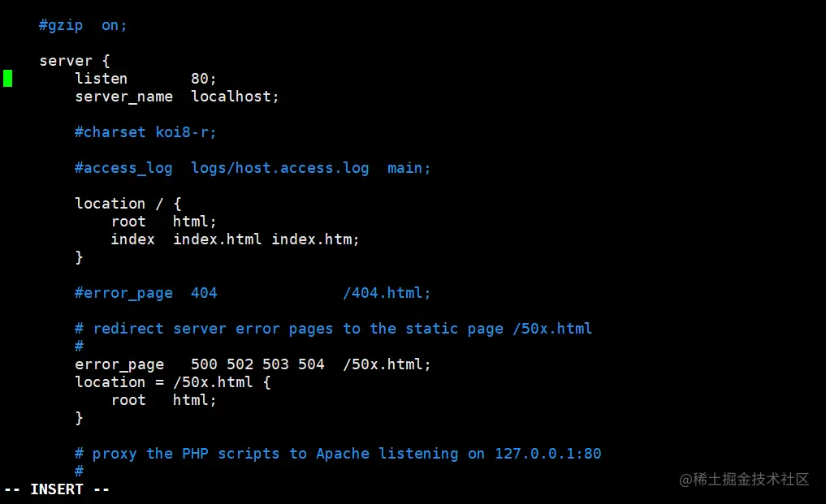This screenshot has width=826, height=504.
Task: Place cursor on the location / block line
Action: pyautogui.click(x=128, y=204)
